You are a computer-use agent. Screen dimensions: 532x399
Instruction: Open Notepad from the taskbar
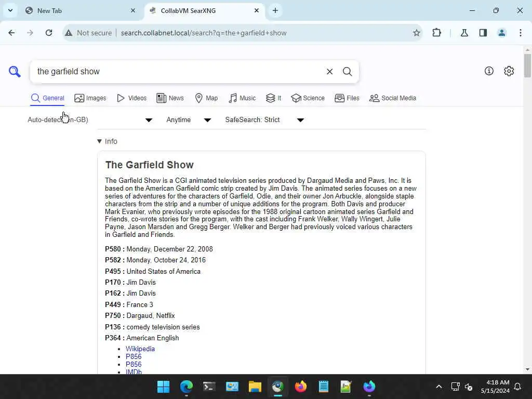[323, 387]
